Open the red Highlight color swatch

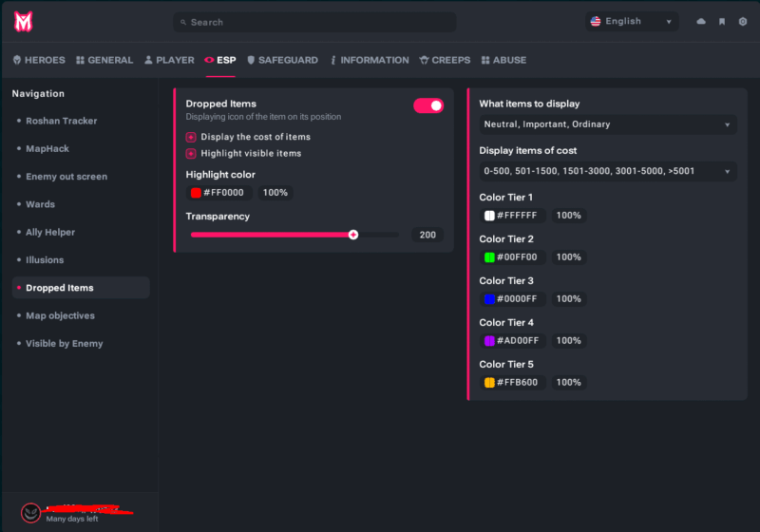point(196,193)
